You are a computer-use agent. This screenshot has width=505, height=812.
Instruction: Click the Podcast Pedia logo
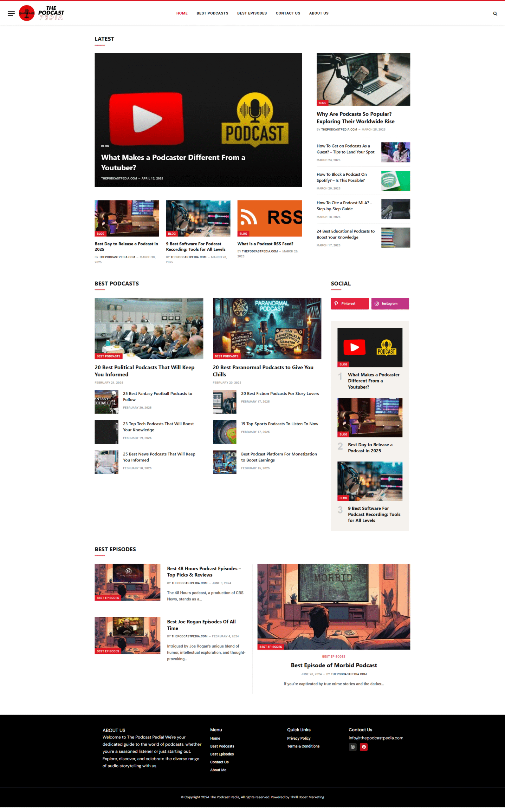click(42, 13)
